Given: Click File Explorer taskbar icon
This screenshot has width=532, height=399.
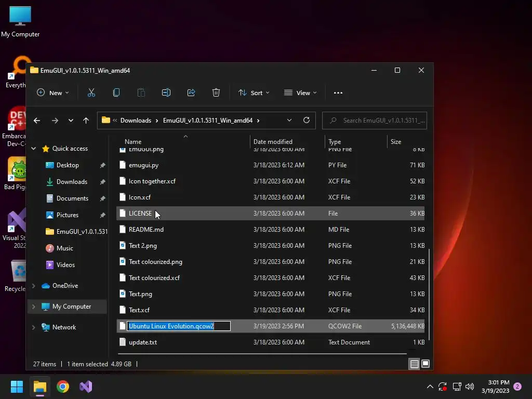Looking at the screenshot, I should [x=39, y=387].
